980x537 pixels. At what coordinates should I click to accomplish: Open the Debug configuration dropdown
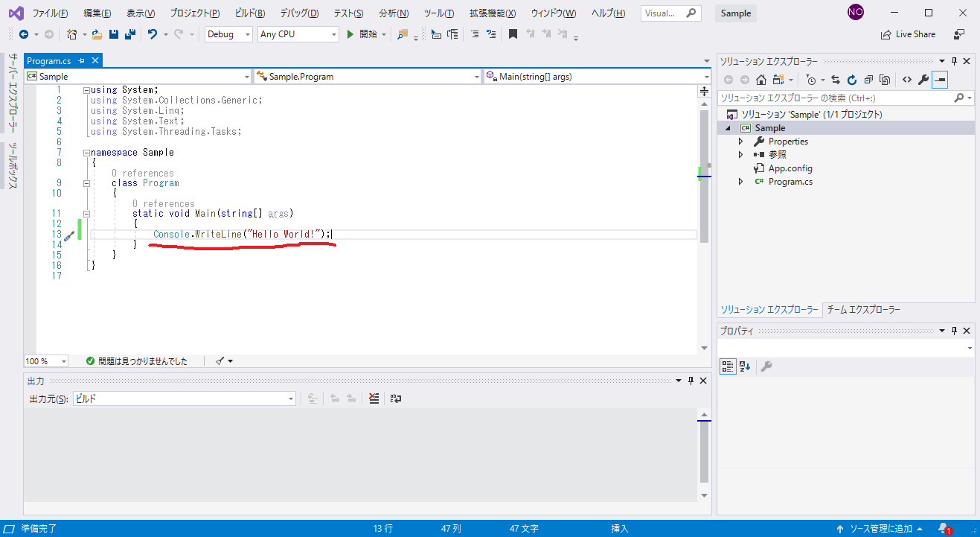click(228, 34)
